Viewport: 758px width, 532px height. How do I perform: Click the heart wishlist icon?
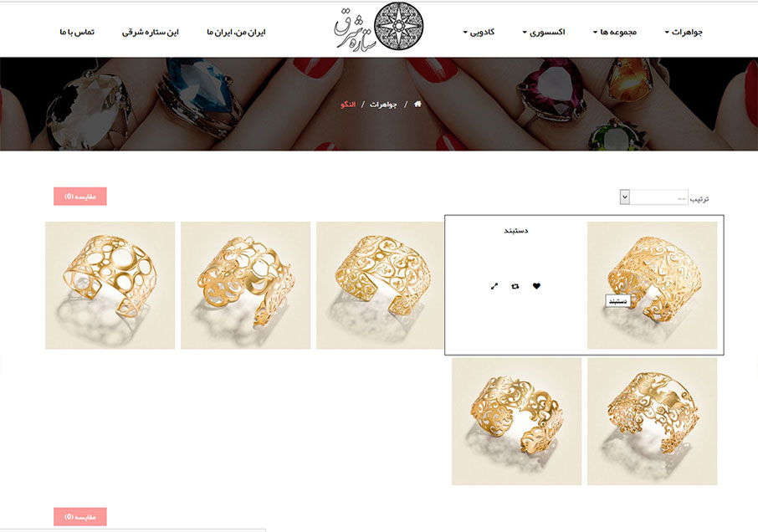click(x=536, y=286)
